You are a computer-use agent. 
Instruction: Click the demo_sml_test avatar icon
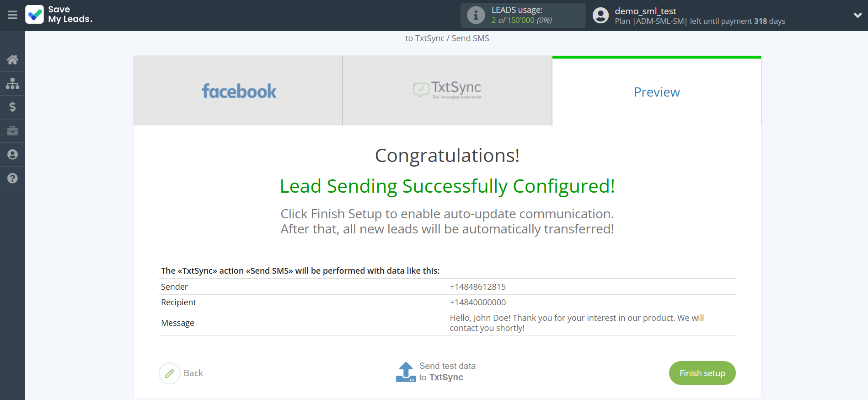(x=600, y=15)
